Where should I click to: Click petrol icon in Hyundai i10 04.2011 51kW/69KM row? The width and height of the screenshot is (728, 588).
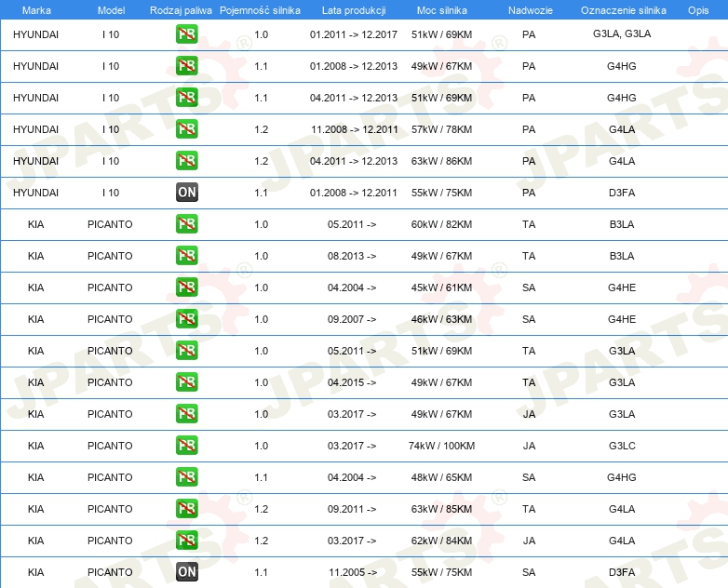pyautogui.click(x=186, y=98)
